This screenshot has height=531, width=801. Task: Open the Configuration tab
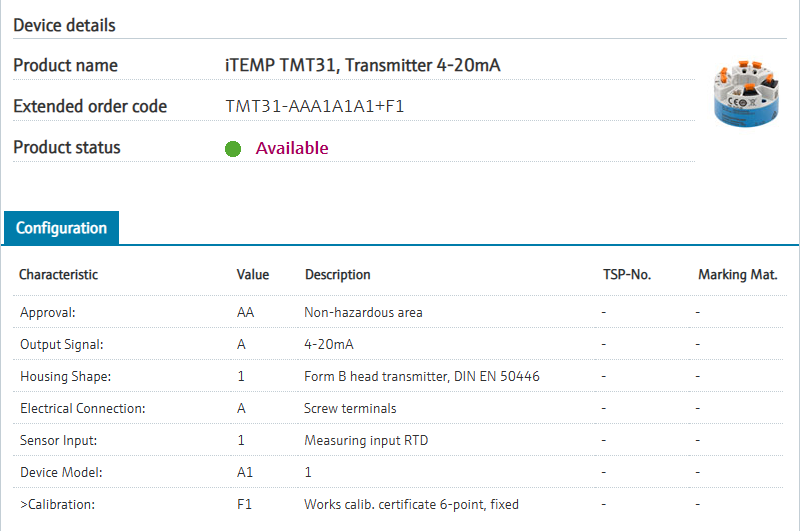pyautogui.click(x=61, y=228)
